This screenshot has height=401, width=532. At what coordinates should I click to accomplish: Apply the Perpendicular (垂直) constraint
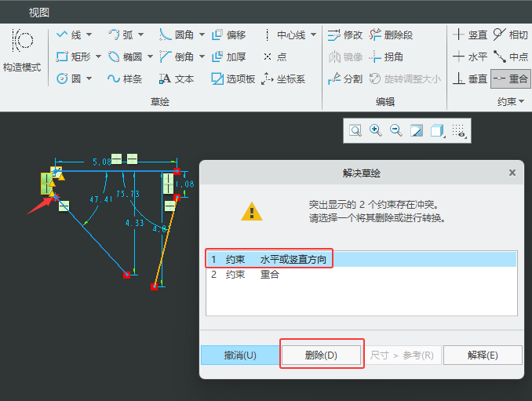pos(470,78)
